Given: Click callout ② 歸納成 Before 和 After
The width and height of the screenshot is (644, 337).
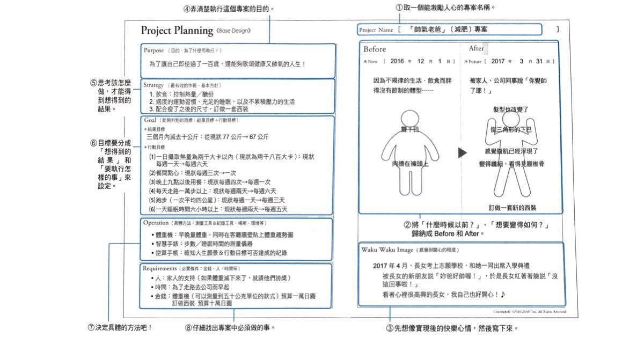Looking at the screenshot, I should (477, 229).
